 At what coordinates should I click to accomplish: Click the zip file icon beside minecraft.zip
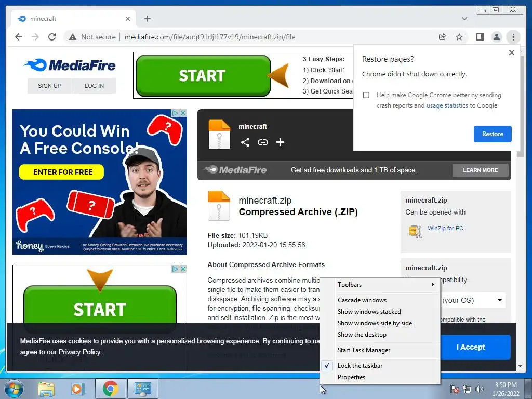click(219, 206)
